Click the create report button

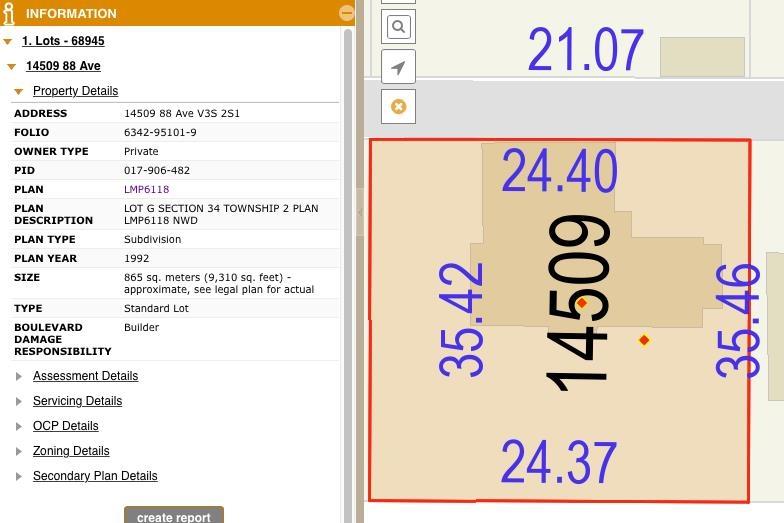point(174,516)
